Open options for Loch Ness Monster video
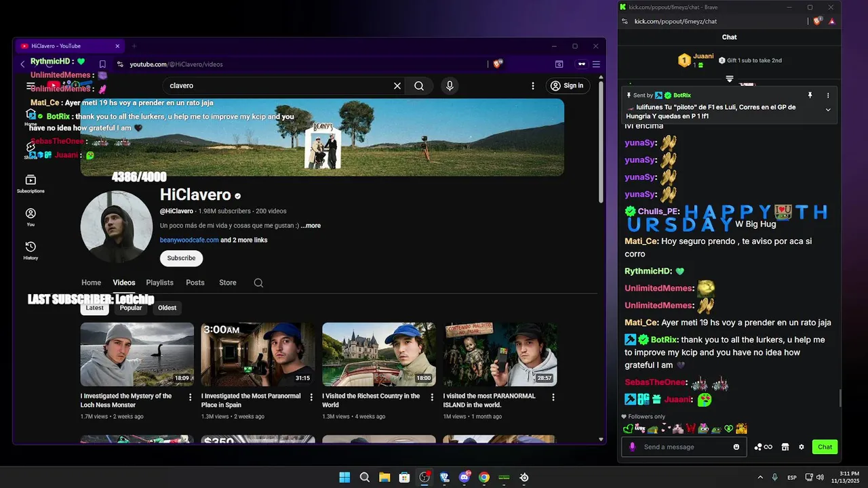 (190, 397)
